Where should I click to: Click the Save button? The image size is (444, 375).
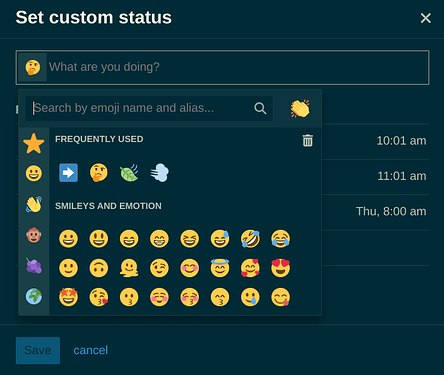click(38, 350)
